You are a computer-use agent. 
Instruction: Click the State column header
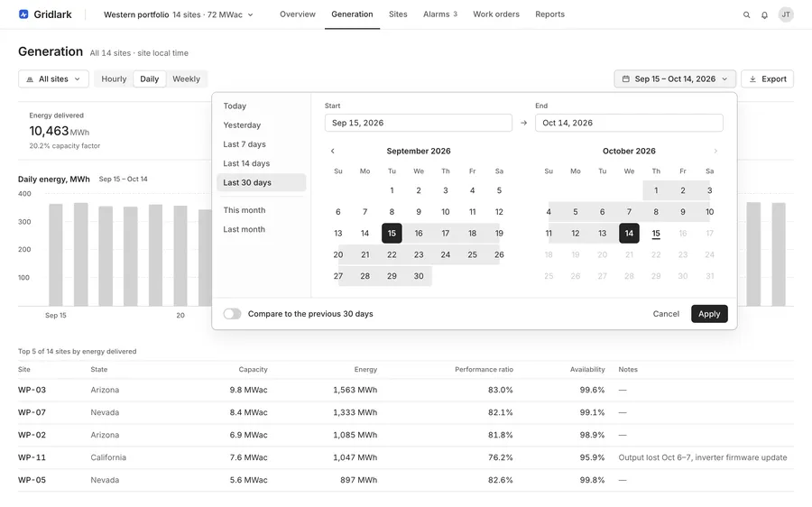pyautogui.click(x=99, y=370)
